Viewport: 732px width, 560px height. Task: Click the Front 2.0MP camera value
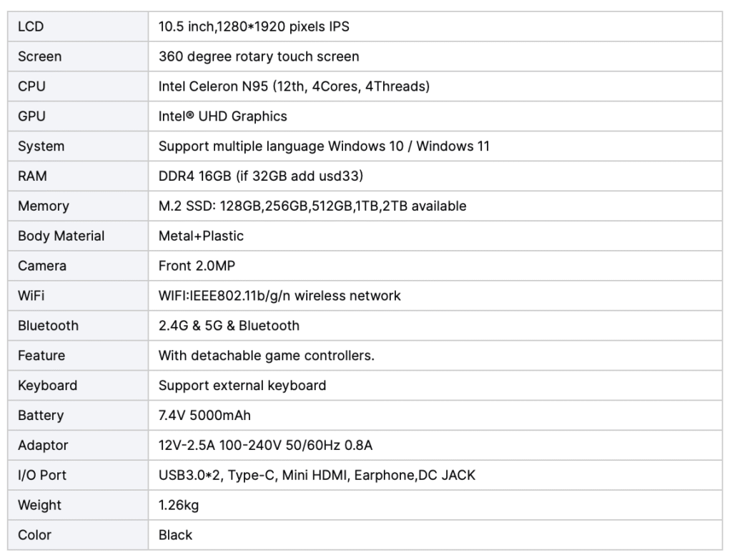197,266
